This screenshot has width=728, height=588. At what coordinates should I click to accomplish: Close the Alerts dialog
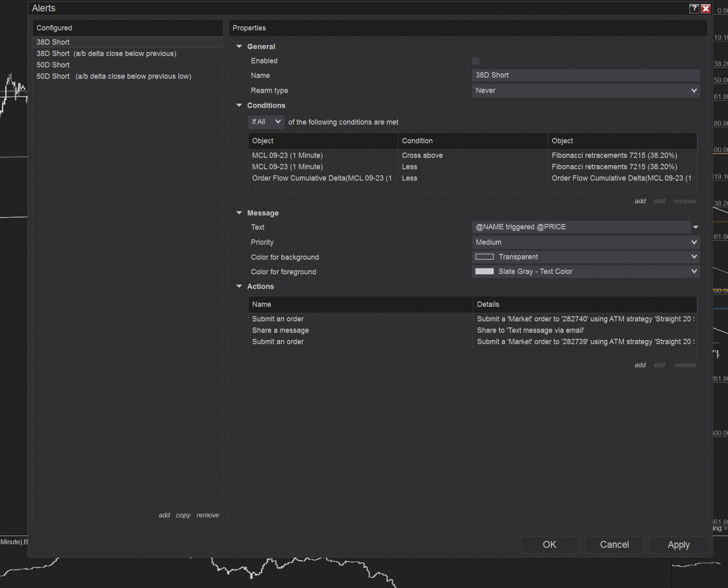[706, 8]
